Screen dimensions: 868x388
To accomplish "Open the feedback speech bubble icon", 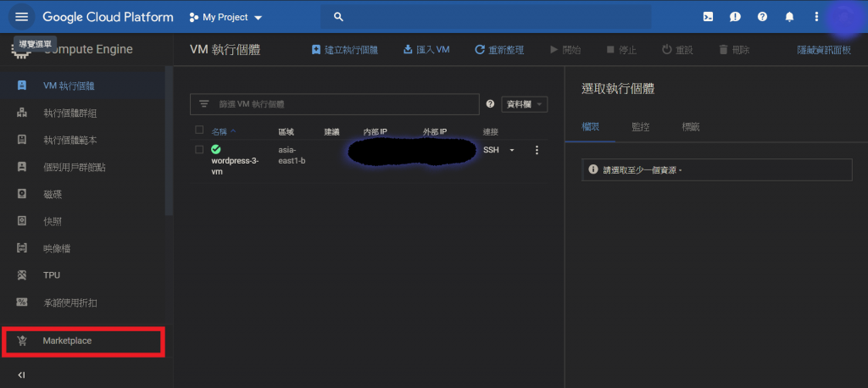I will [x=735, y=17].
